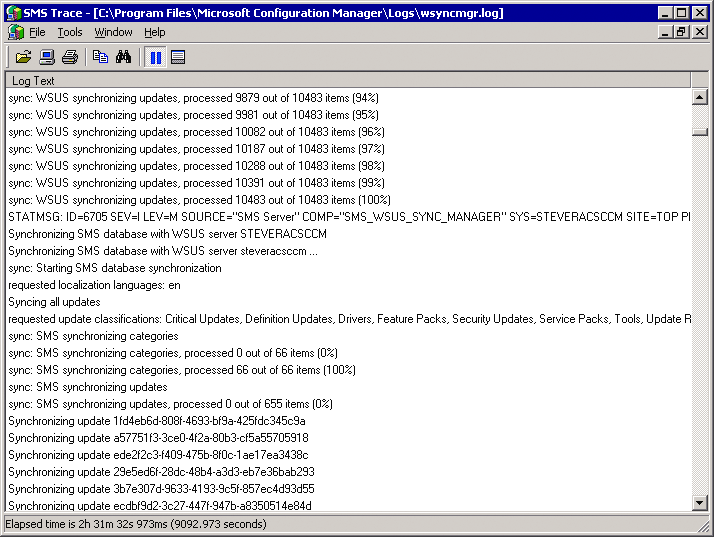Screen dimensions: 714x537
Task: Open the Help menu
Action: tap(155, 32)
